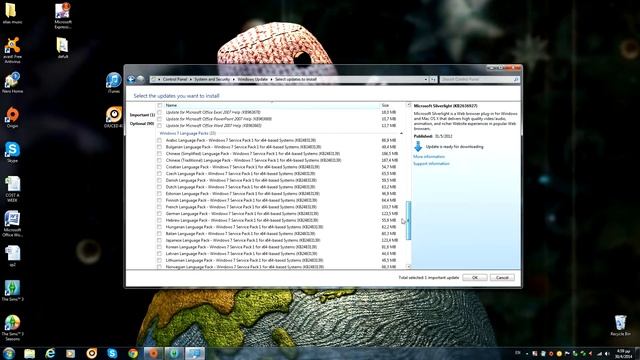Viewport: 640px width, 360px height.
Task: Open the elias music folder on desktop
Action: point(11,14)
